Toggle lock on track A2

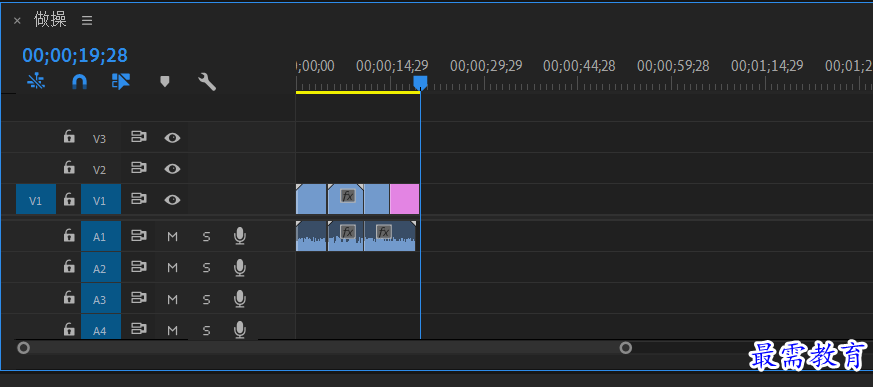coord(69,267)
